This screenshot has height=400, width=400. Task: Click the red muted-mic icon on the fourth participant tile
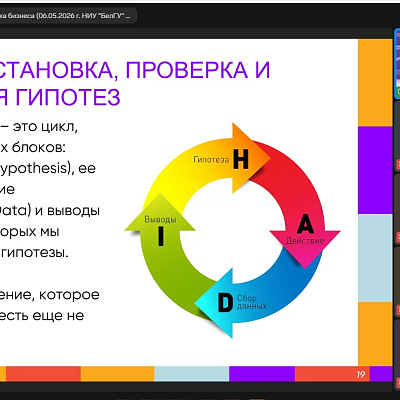[x=398, y=309]
